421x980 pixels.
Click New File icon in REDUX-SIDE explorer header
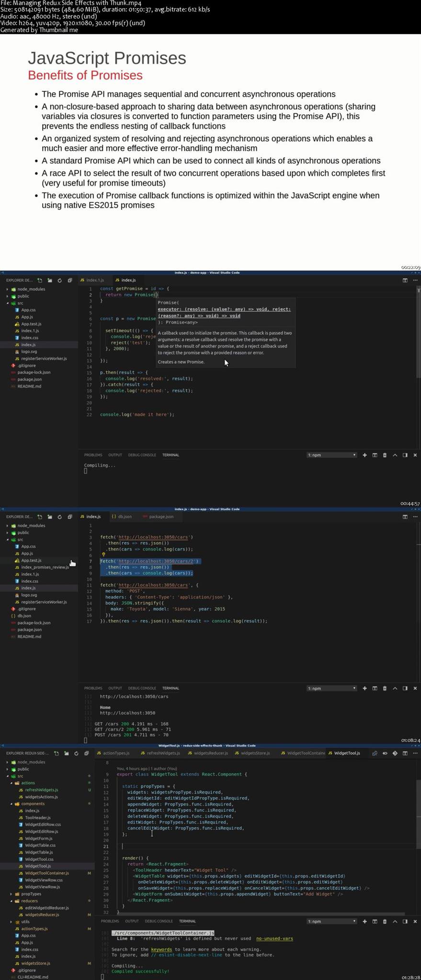pyautogui.click(x=57, y=753)
